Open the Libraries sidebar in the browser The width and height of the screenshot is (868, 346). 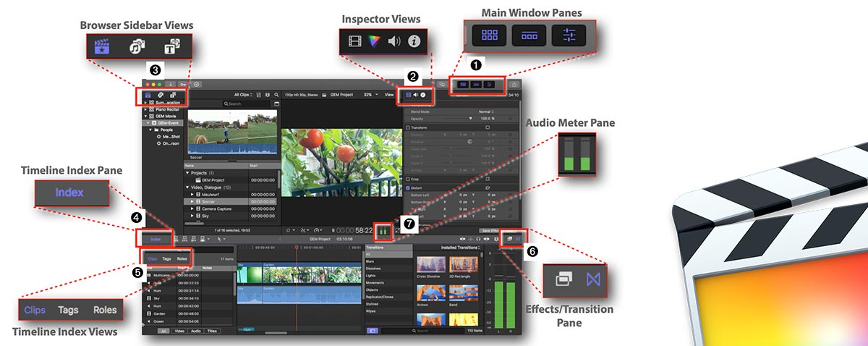click(x=148, y=95)
